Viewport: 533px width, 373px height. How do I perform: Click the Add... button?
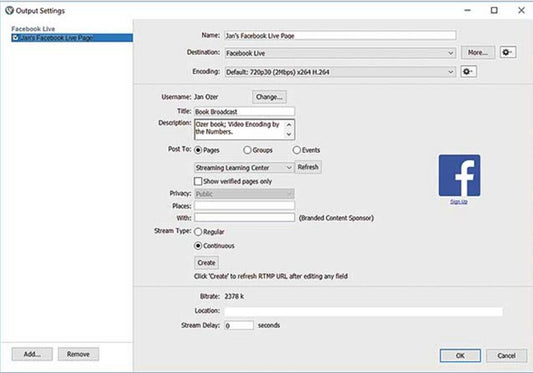click(32, 354)
